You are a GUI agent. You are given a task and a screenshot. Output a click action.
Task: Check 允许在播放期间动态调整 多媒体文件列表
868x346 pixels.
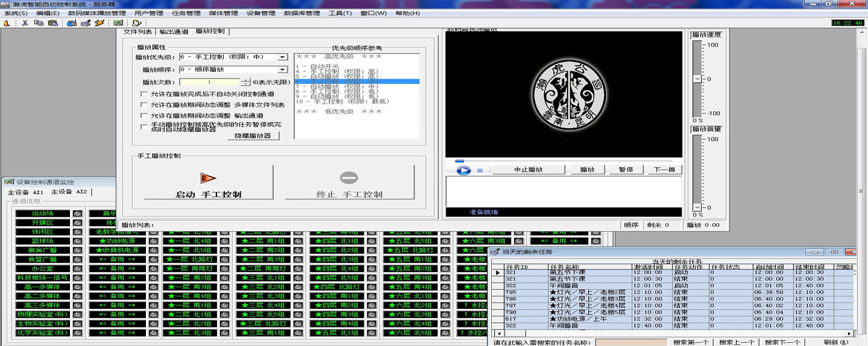(145, 105)
